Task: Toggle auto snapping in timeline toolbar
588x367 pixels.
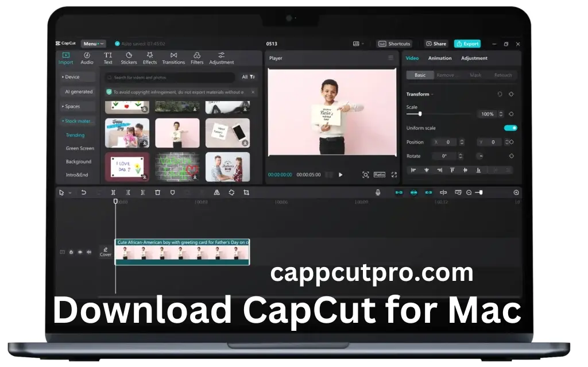Action: pyautogui.click(x=413, y=192)
